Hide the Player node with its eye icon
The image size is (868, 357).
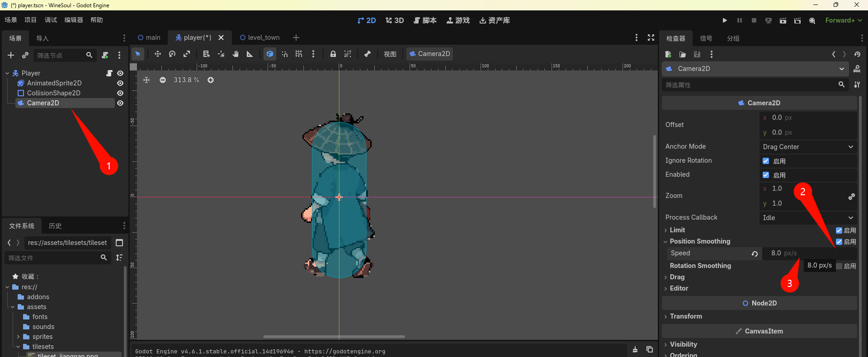[x=120, y=73]
